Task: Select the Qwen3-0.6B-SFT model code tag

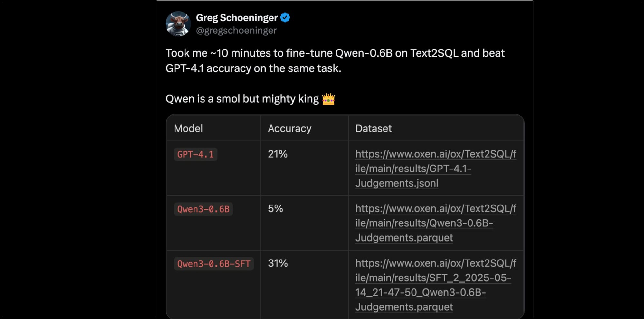Action: click(214, 264)
